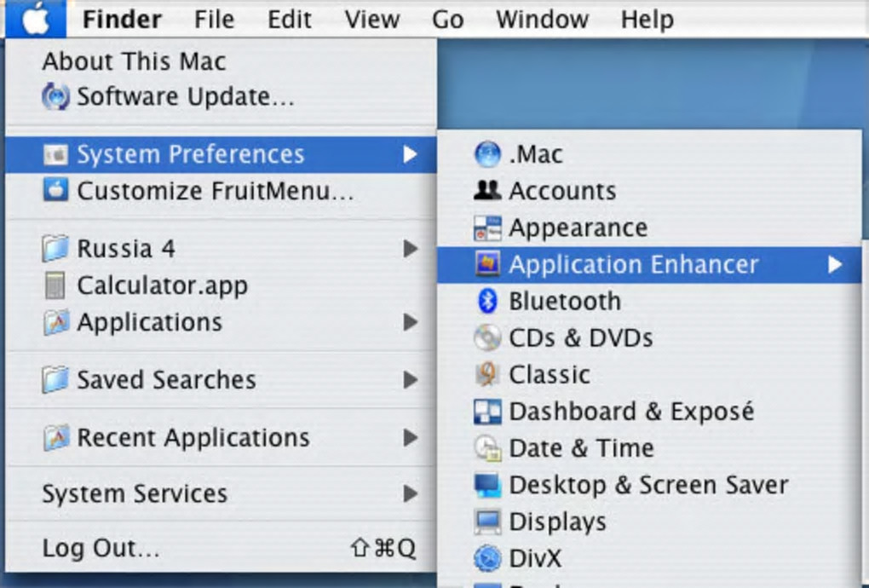The width and height of the screenshot is (869, 588).
Task: Click the Customize FruitMenu apple icon
Action: [55, 191]
